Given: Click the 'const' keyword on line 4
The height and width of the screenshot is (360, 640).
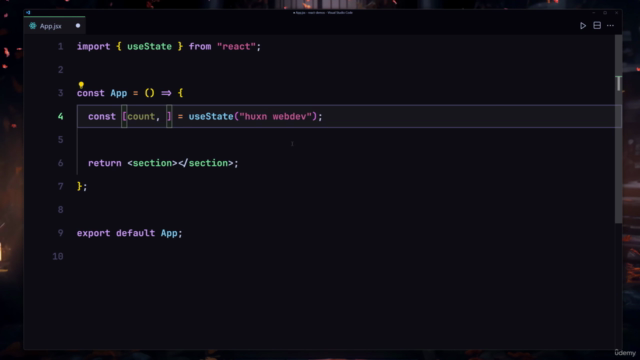Looking at the screenshot, I should pos(102,117).
